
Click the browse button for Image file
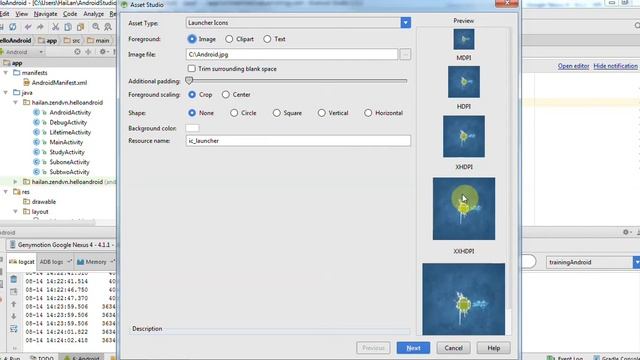[x=405, y=54]
